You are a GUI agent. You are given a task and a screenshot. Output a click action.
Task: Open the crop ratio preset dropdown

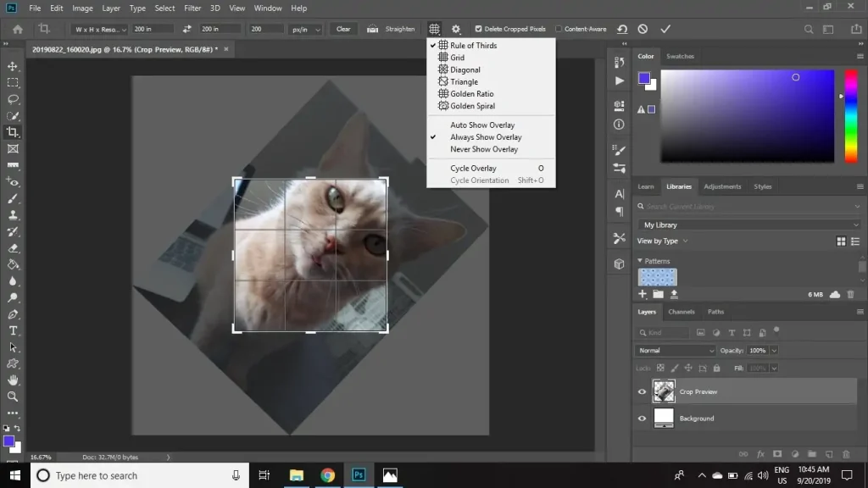point(100,29)
